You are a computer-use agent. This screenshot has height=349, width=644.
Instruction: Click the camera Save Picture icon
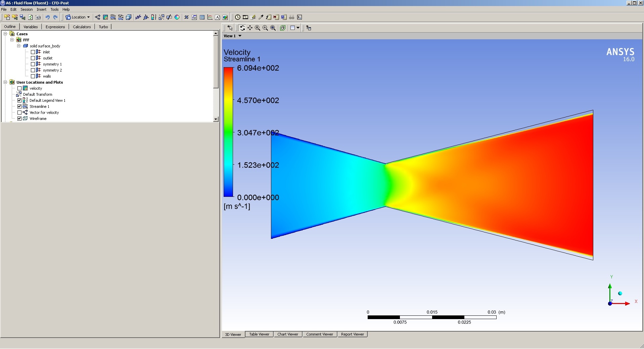tap(38, 17)
